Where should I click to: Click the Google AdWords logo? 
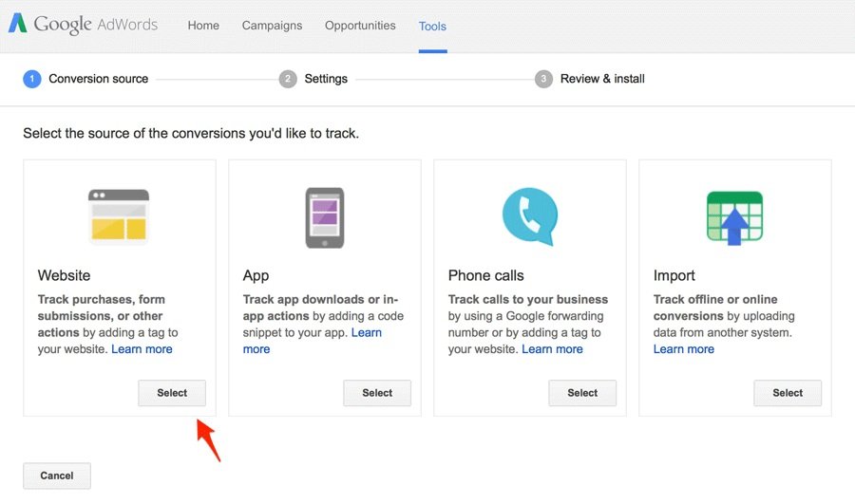83,24
